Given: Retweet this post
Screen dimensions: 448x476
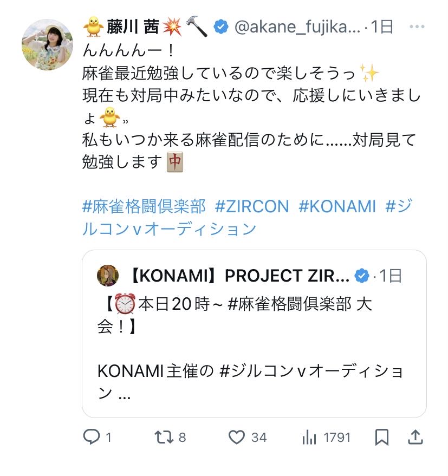Looking at the screenshot, I should tap(163, 437).
